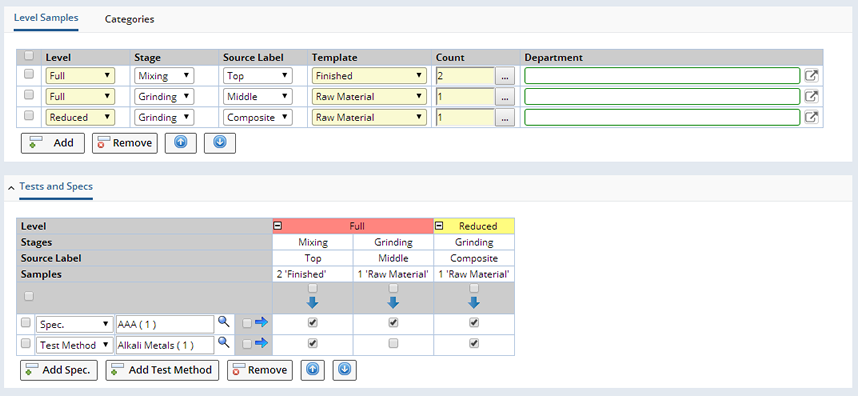
Task: Uncheck Alkali Metals for Reduced Composite column
Action: point(474,343)
